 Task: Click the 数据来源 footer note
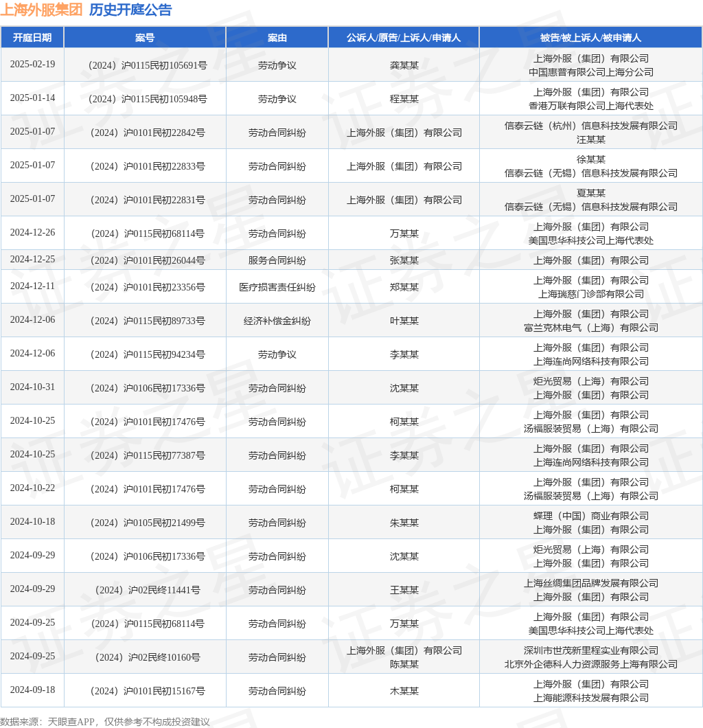105,722
